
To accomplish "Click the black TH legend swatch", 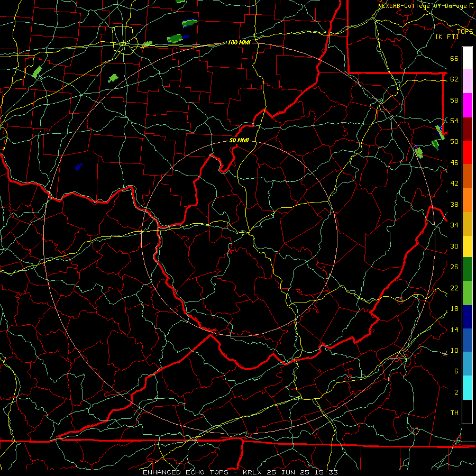I will (x=467, y=411).
